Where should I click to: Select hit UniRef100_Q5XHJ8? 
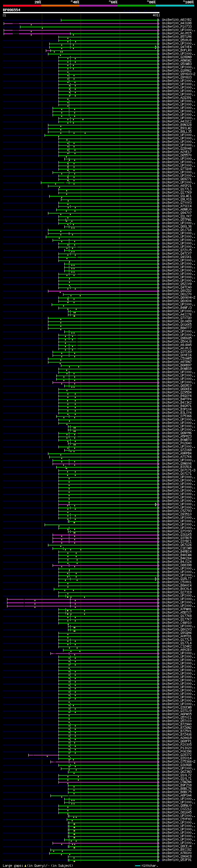pyautogui.click(x=176, y=40)
